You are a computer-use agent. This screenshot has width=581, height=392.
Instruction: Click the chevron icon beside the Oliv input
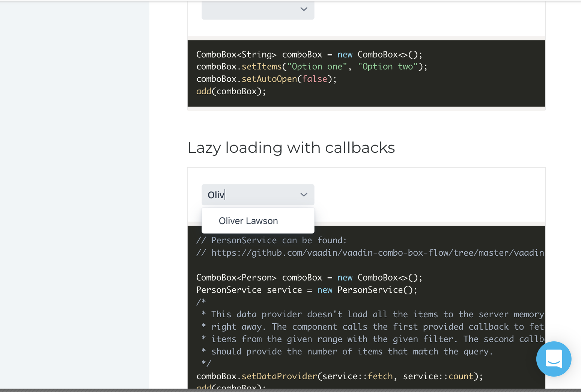(303, 194)
